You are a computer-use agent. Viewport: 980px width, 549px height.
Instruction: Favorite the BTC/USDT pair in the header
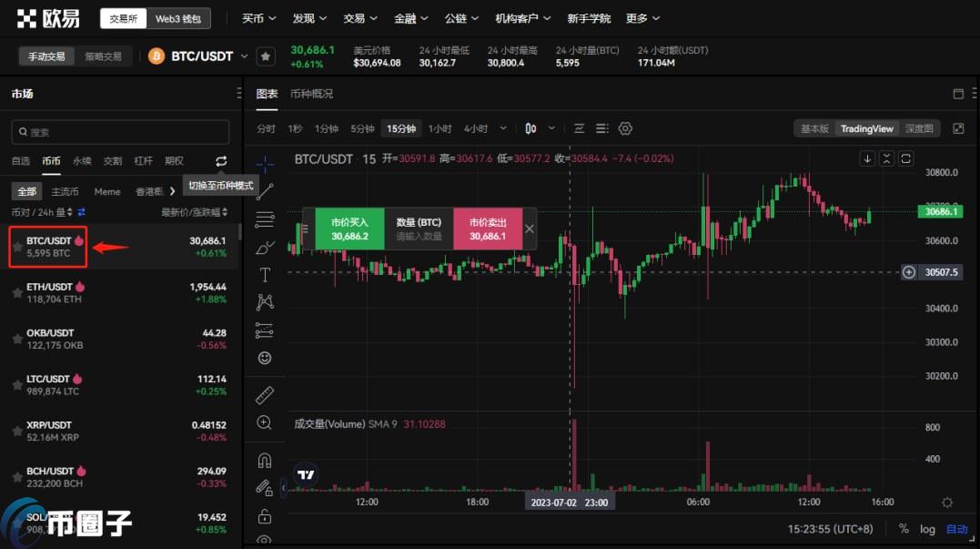point(266,56)
